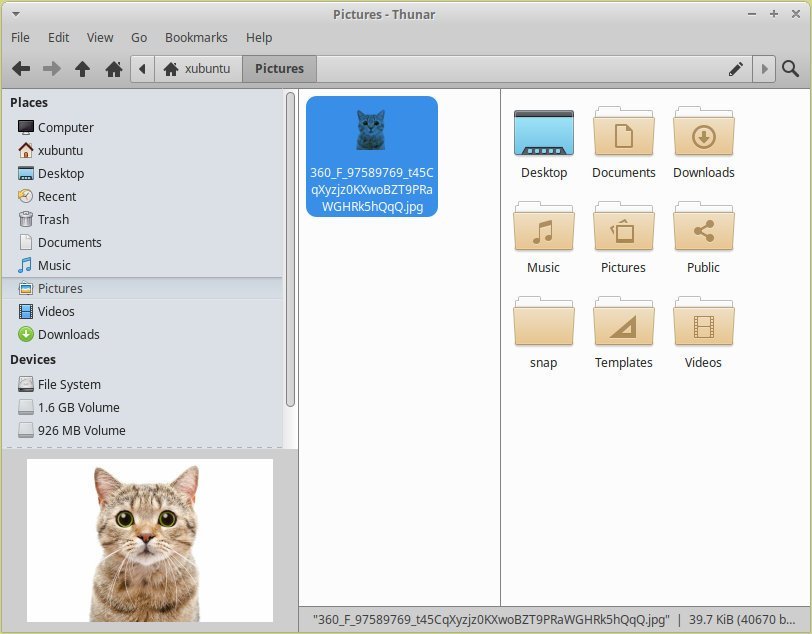The height and width of the screenshot is (634, 812).
Task: Open Trash in the Places sidebar
Action: point(53,219)
